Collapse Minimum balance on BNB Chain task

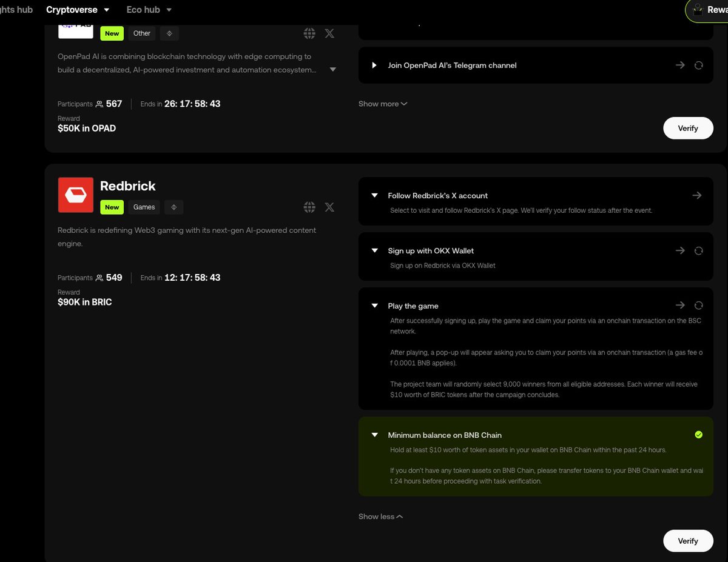click(x=374, y=435)
